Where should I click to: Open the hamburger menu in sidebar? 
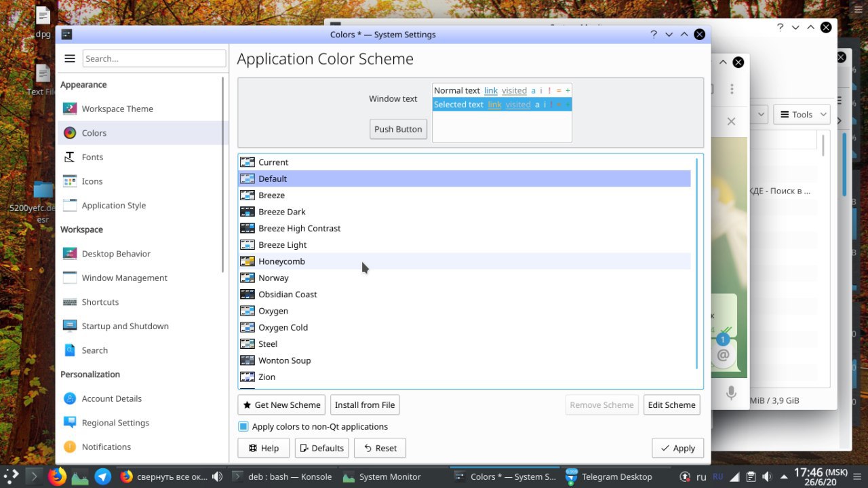click(69, 58)
